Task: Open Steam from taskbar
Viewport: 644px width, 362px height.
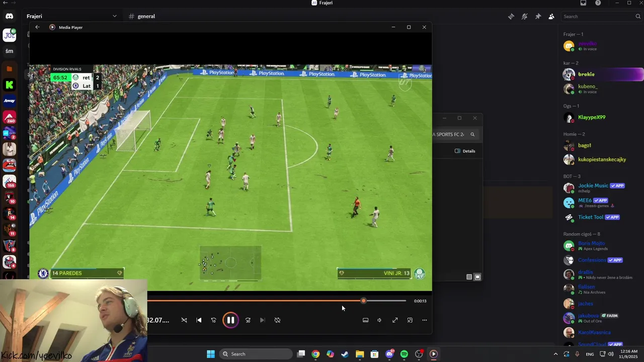Action: 345,354
